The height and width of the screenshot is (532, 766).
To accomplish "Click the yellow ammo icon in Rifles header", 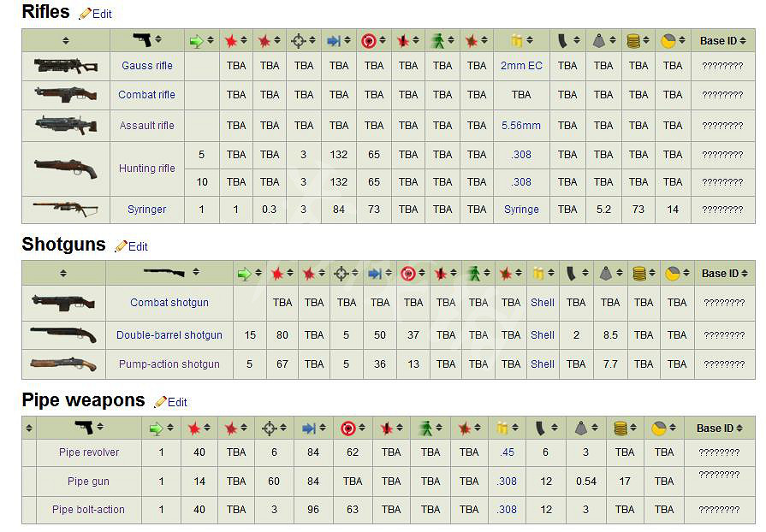I will coord(516,40).
